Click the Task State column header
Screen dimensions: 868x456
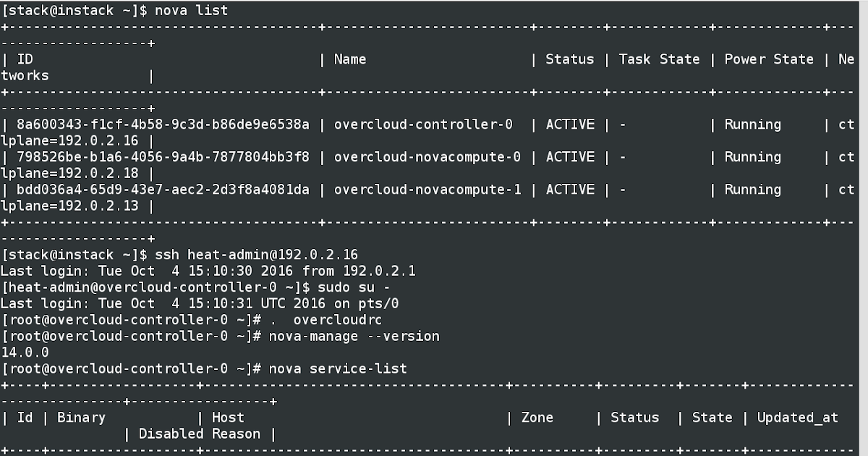(x=659, y=59)
